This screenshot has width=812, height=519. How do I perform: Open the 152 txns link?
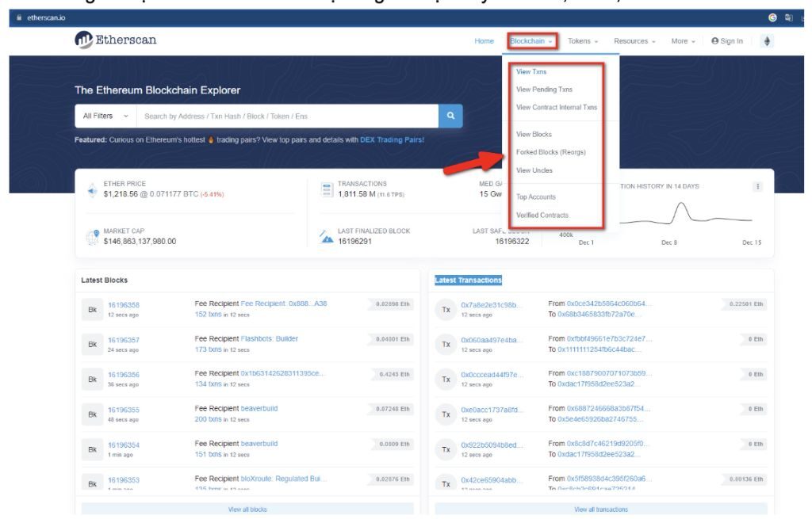208,314
